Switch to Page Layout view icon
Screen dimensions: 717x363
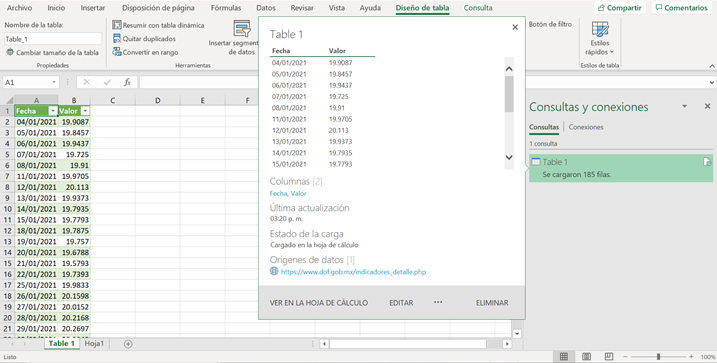pos(586,357)
